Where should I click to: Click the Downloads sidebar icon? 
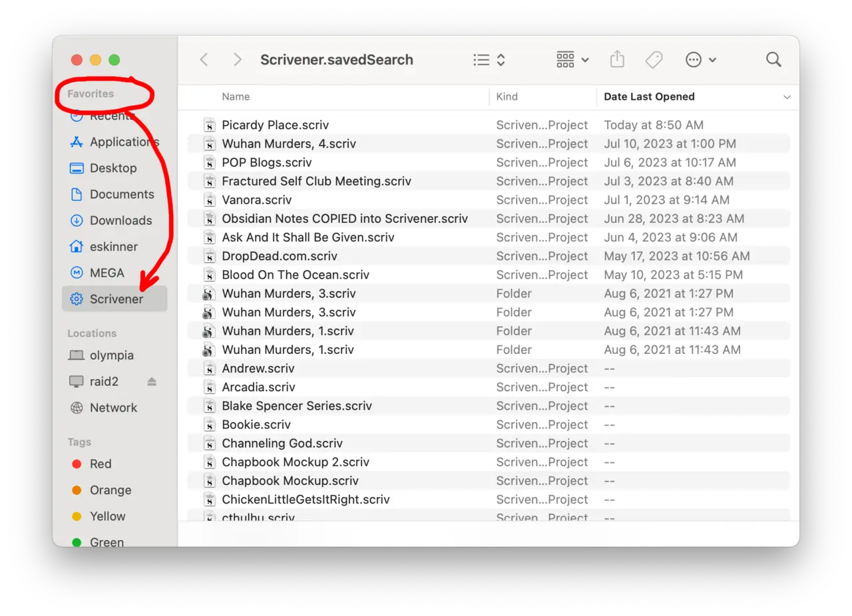(77, 220)
